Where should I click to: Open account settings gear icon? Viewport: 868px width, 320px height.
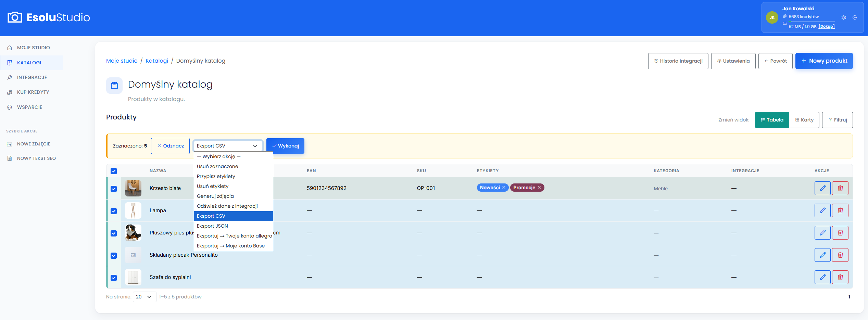[x=844, y=17]
